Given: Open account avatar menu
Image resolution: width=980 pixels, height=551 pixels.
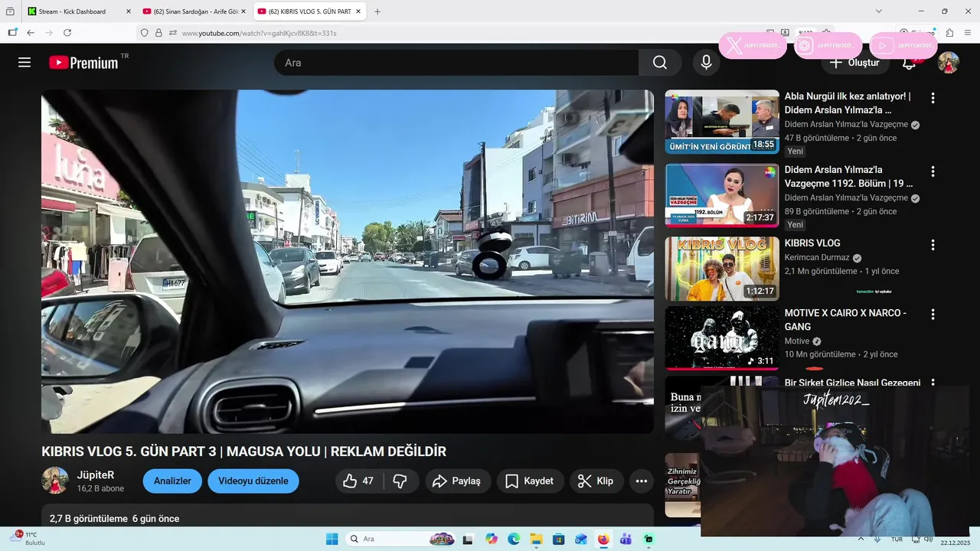Looking at the screenshot, I should tap(949, 63).
